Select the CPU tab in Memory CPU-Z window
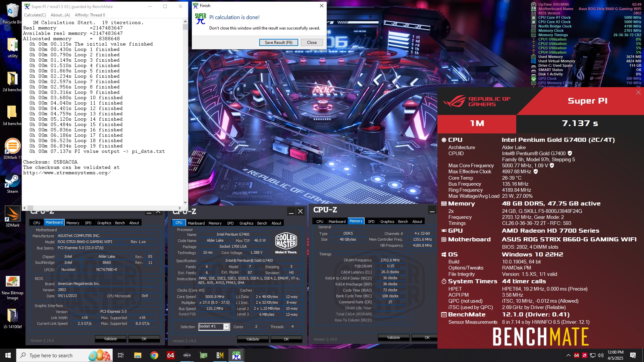The width and height of the screenshot is (644, 362). (320, 222)
